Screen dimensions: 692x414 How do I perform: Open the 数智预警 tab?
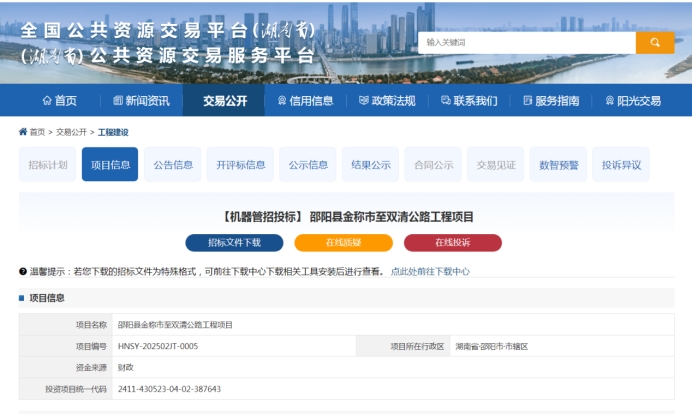(x=559, y=165)
